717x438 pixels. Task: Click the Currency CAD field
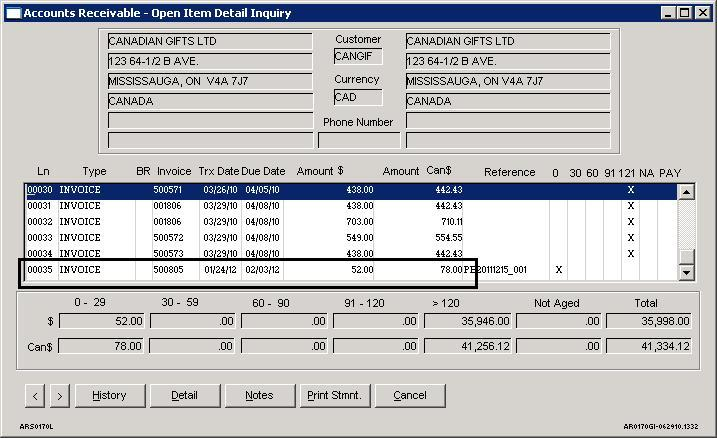point(358,97)
